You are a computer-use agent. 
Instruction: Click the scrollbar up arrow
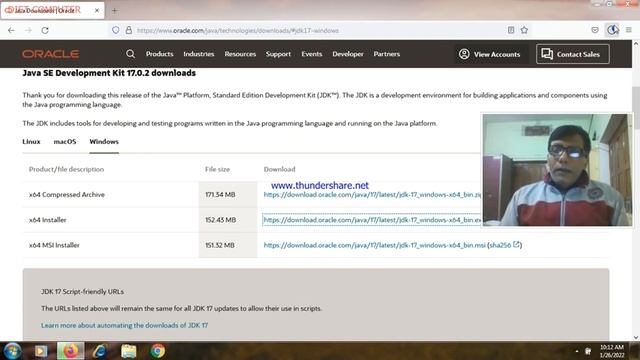coord(636,43)
